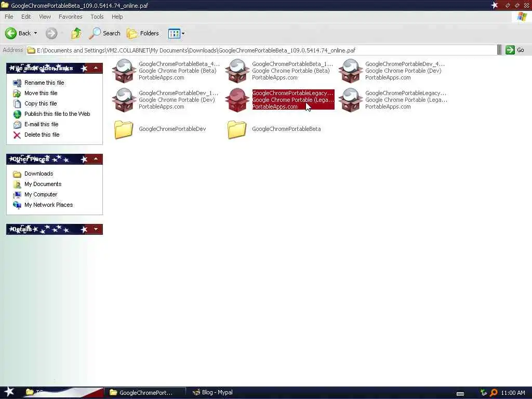Select the GoogleChromePortableBeta_4... installer icon
Screen dimensions: 532x399
124,71
